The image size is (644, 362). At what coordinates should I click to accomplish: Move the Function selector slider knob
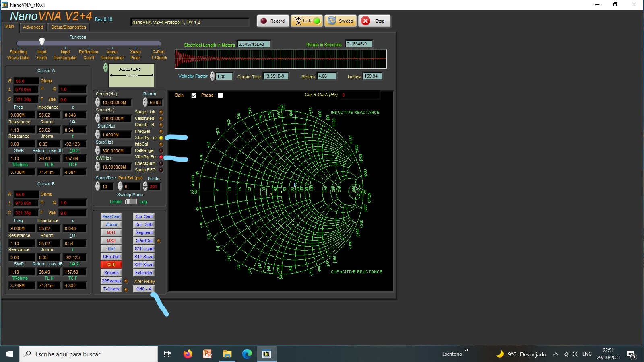click(x=42, y=42)
